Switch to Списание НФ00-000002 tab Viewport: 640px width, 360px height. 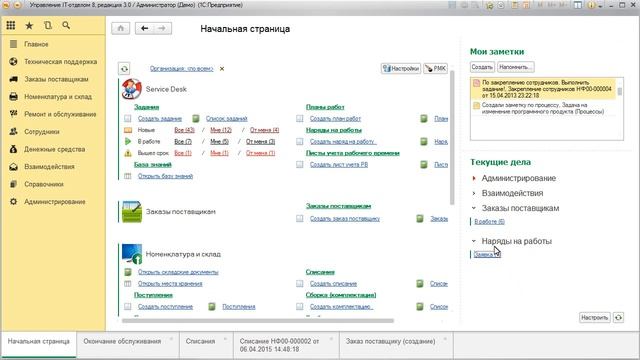(x=286, y=344)
